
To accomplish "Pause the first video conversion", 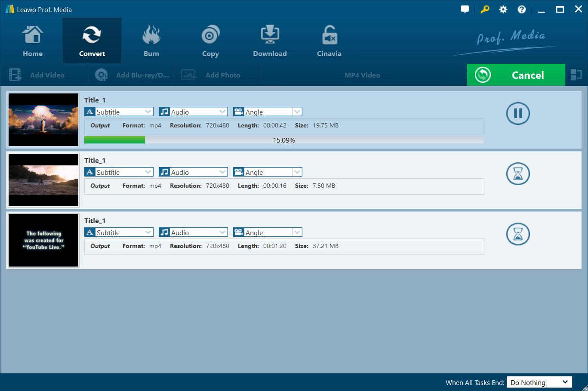I will point(518,114).
